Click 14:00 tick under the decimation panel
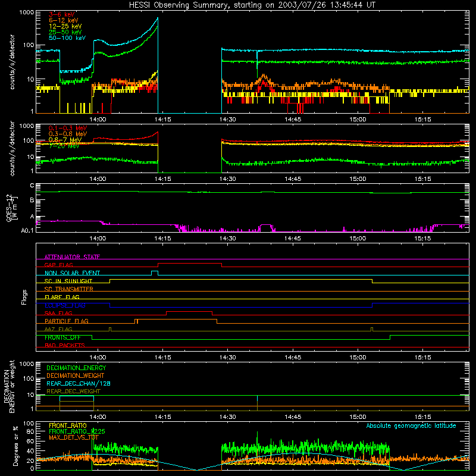 tap(98, 417)
